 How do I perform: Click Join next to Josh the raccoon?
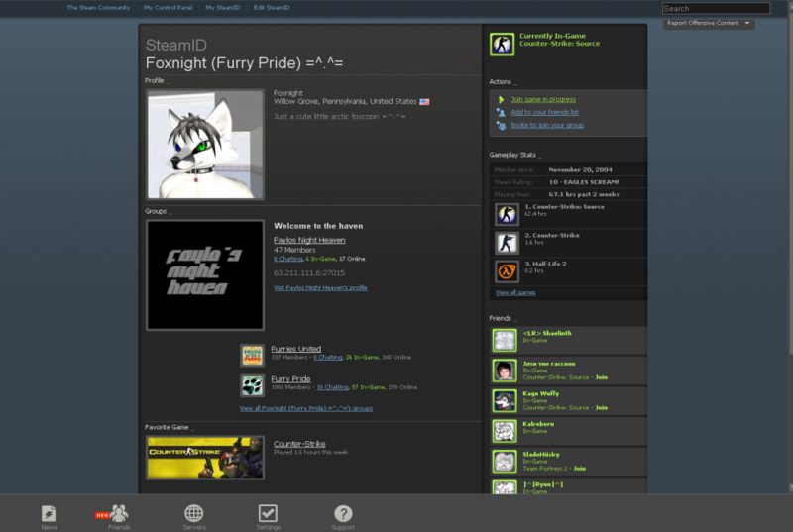pyautogui.click(x=602, y=377)
